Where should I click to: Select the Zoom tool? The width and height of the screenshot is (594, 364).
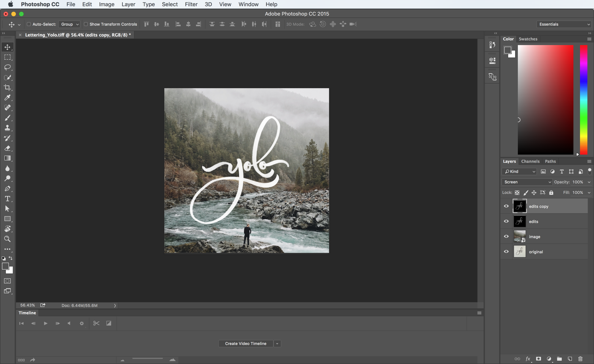click(7, 239)
